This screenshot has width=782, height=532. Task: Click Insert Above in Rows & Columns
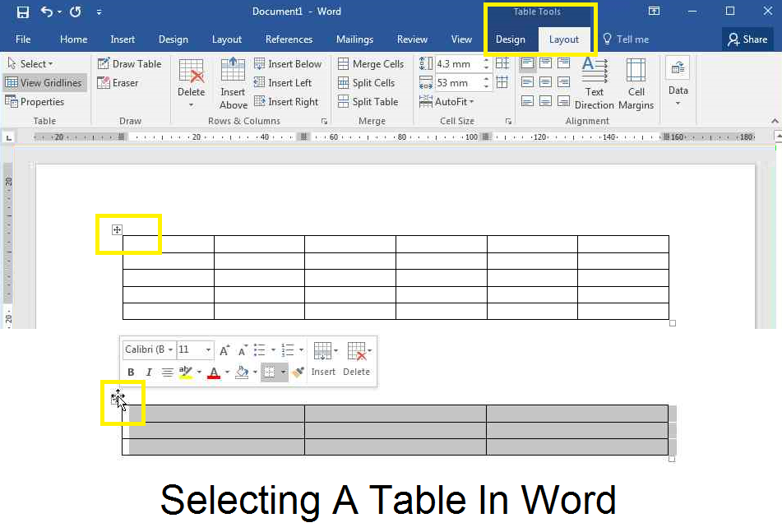coord(233,85)
